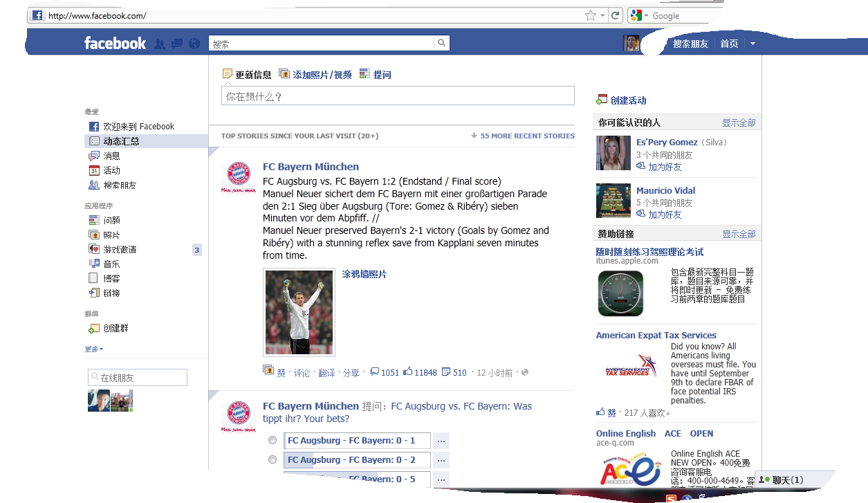This screenshot has width=868, height=503.
Task: Open the profile avatar in the blue header
Action: coord(631,44)
